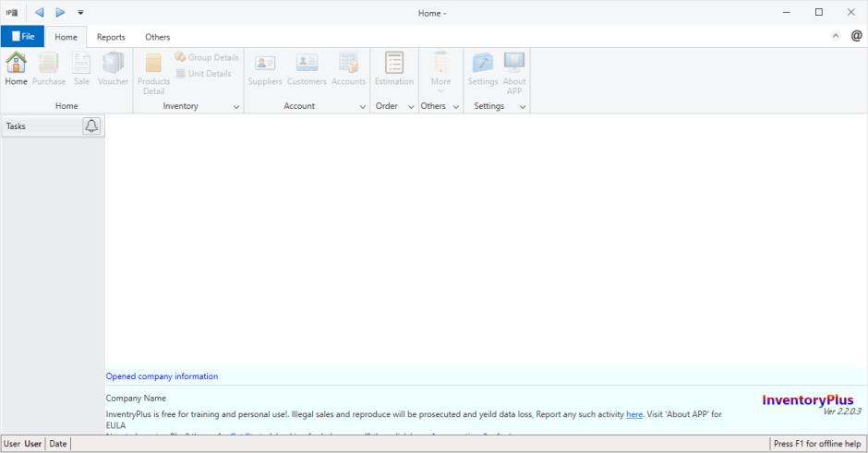Switch to the Reports tab
This screenshot has width=868, height=453.
[x=111, y=37]
